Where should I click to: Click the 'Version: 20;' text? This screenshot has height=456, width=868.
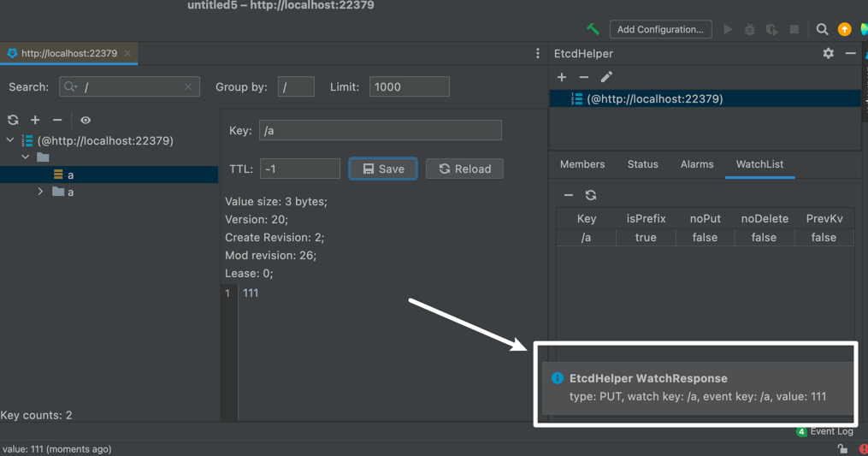pos(257,219)
